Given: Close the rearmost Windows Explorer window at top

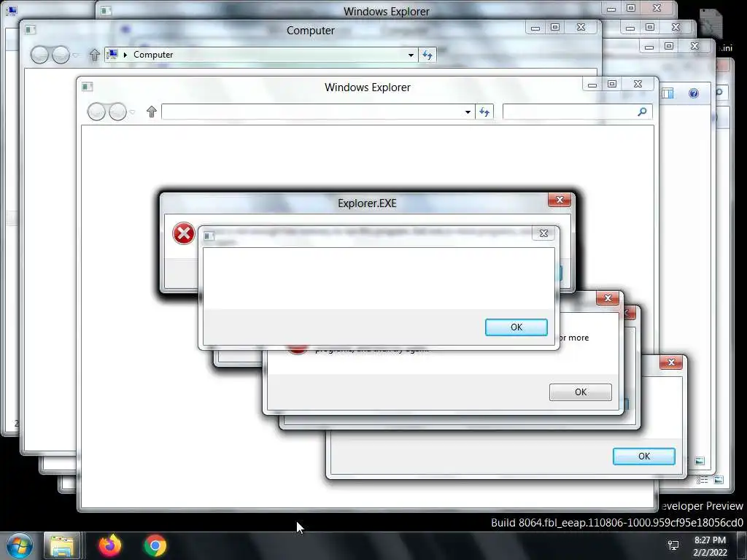Looking at the screenshot, I should pos(657,8).
